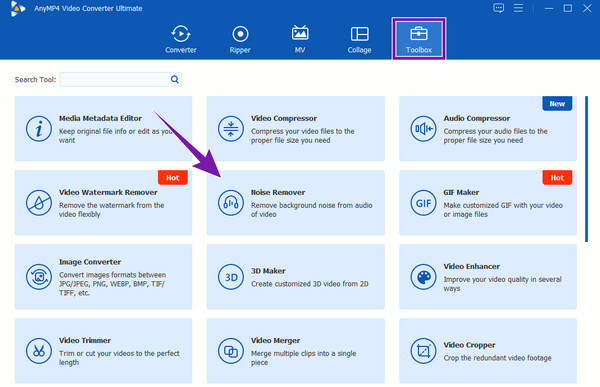Click the Video Enhancer palette icon
Image resolution: width=600 pixels, height=387 pixels.
(x=423, y=277)
